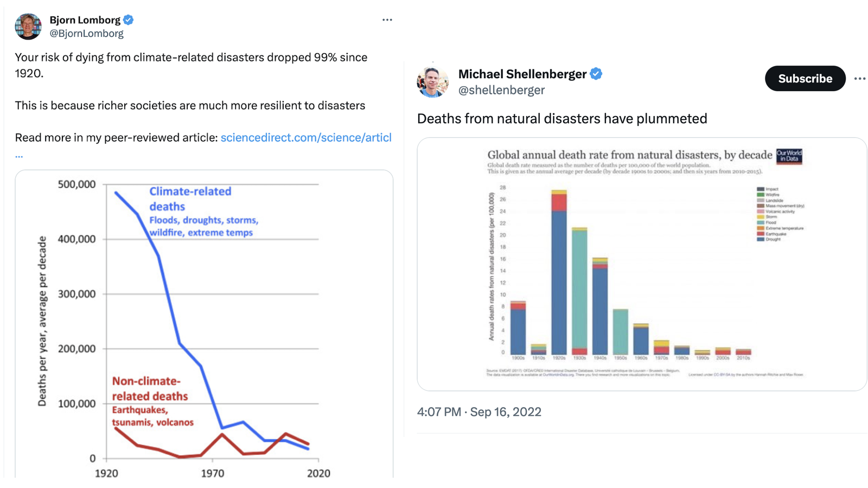Click the Earthquake legend color swatch
The image size is (868, 488).
coord(761,234)
